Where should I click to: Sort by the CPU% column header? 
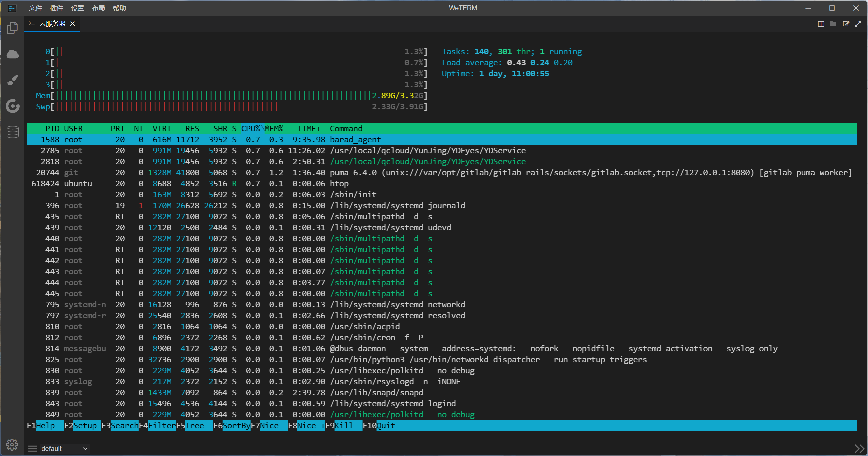coord(250,128)
